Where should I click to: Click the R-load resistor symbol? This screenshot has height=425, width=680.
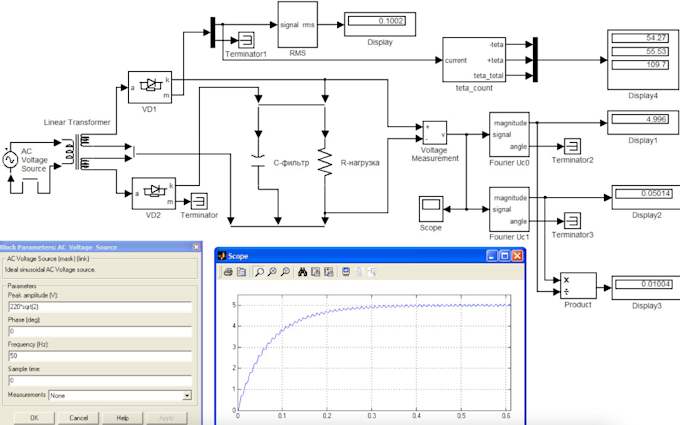tap(325, 162)
